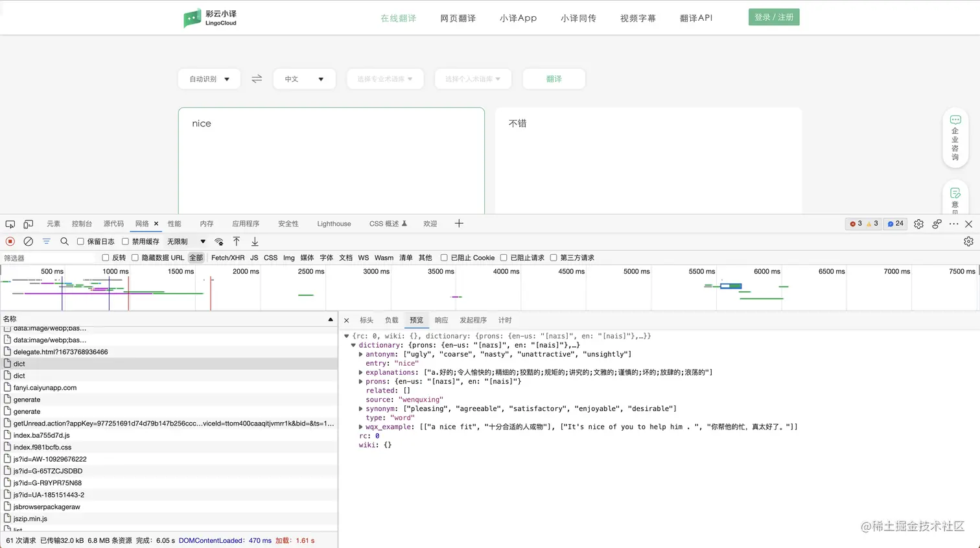Screen dimensions: 980x548
Task: Open the 负载 tab in request details
Action: pyautogui.click(x=391, y=320)
